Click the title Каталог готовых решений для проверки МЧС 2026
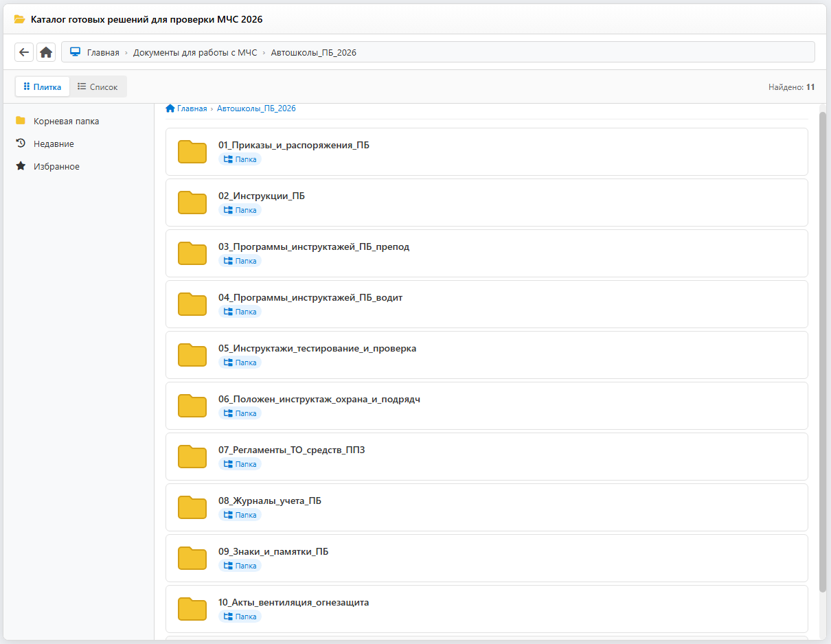831x644 pixels. 146,19
